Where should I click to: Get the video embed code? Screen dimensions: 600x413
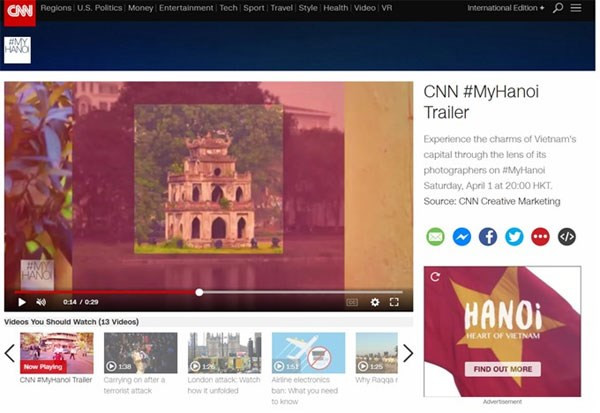567,237
